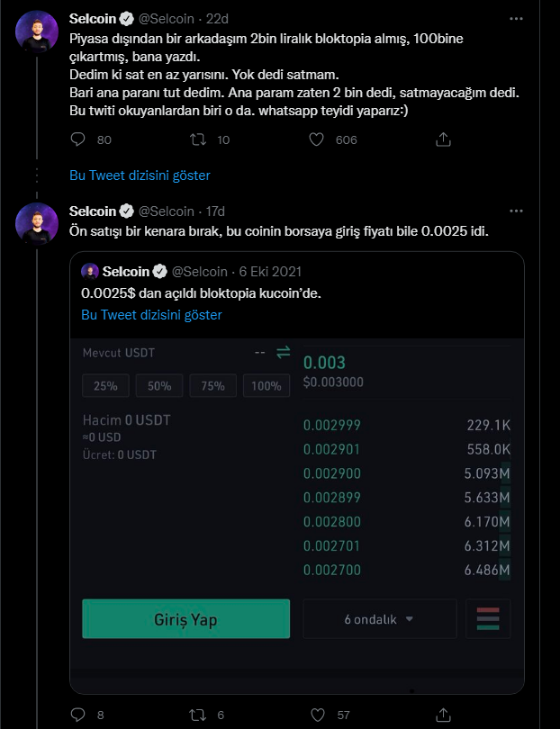
Task: Open more options on the second tweet
Action: pos(515,211)
